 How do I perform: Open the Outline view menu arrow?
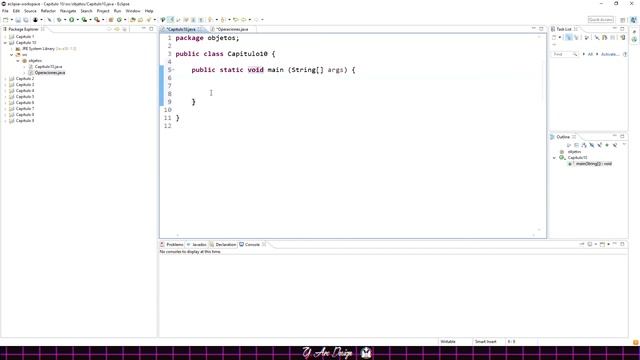[624, 144]
